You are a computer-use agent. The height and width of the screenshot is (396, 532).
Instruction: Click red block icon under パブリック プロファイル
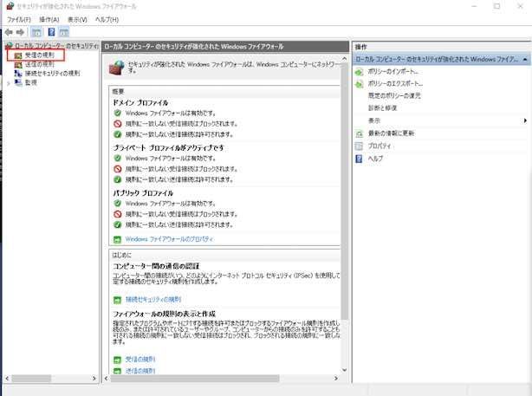tap(117, 214)
